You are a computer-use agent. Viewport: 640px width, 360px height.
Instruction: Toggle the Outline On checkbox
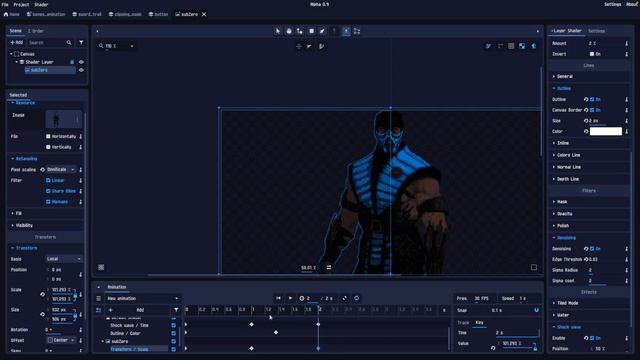click(x=592, y=99)
